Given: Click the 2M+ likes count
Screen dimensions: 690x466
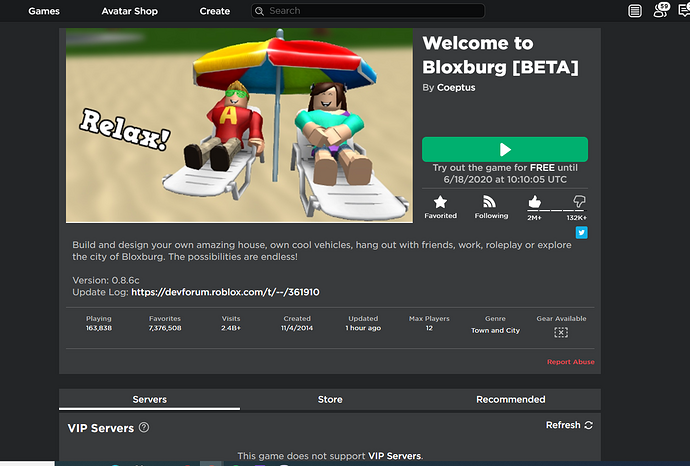Looking at the screenshot, I should [534, 218].
